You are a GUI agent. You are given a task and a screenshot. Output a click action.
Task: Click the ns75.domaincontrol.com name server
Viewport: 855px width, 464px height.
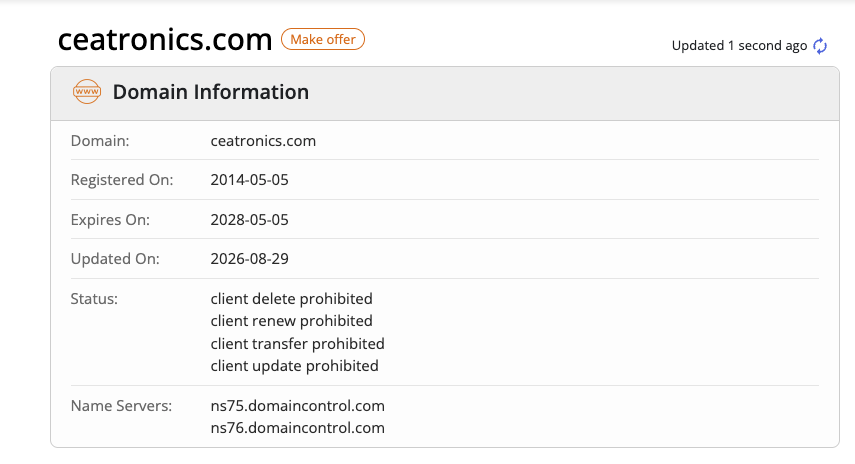[297, 406]
